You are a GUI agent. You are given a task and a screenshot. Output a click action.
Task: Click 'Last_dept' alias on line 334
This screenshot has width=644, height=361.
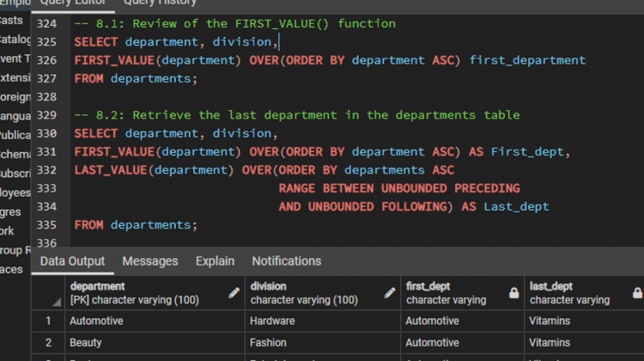[516, 207]
